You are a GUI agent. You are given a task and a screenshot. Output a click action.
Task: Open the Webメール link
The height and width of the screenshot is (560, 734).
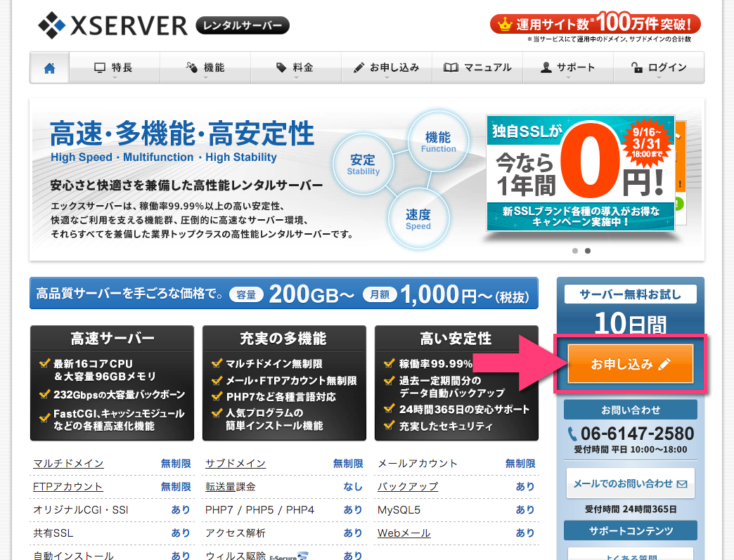404,533
